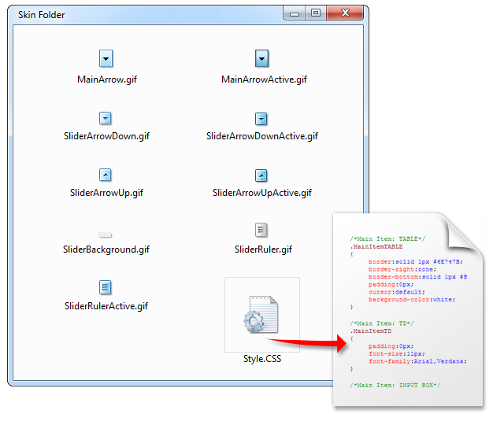Click the Skin Folder window title
The width and height of the screenshot is (504, 425).
[x=42, y=15]
